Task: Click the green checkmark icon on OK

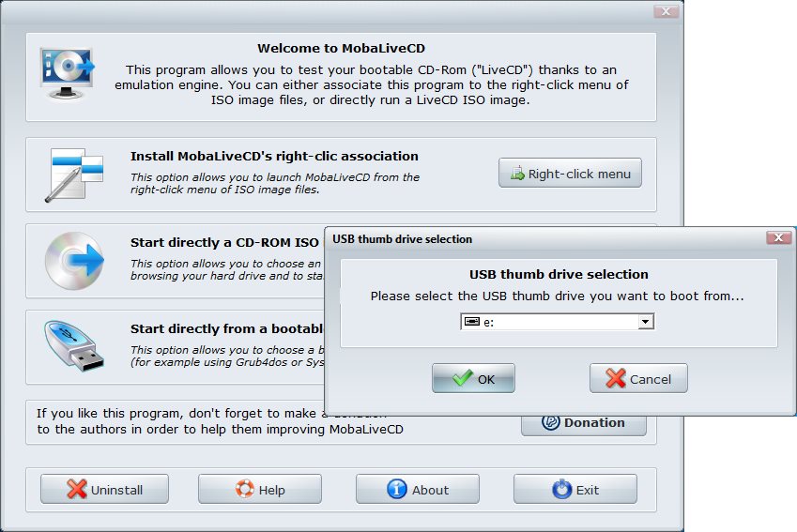Action: click(x=463, y=377)
